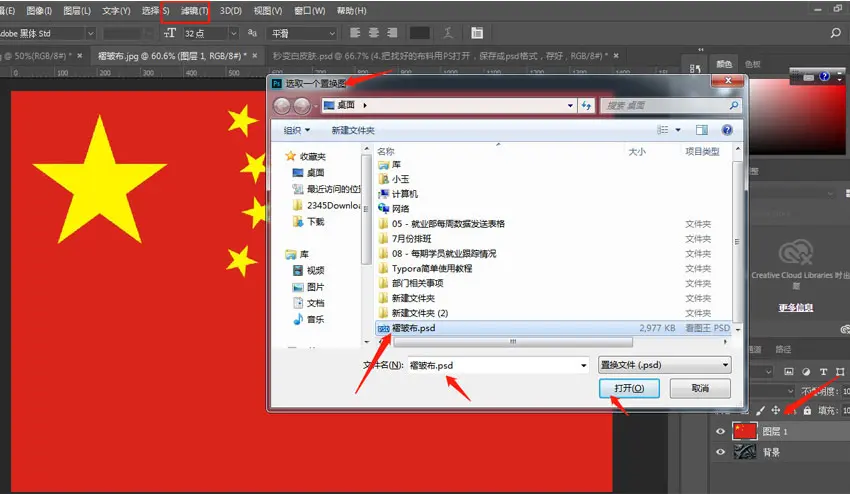Click the 新建文件夹 new folder button
Screen dimensions: 850x494
[x=353, y=130]
